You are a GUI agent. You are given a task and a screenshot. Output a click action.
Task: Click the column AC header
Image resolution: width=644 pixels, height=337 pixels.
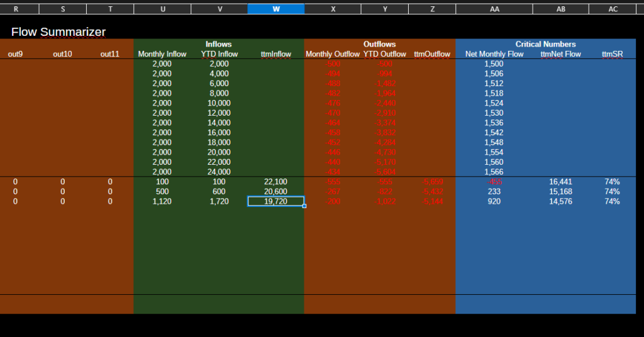coord(613,9)
